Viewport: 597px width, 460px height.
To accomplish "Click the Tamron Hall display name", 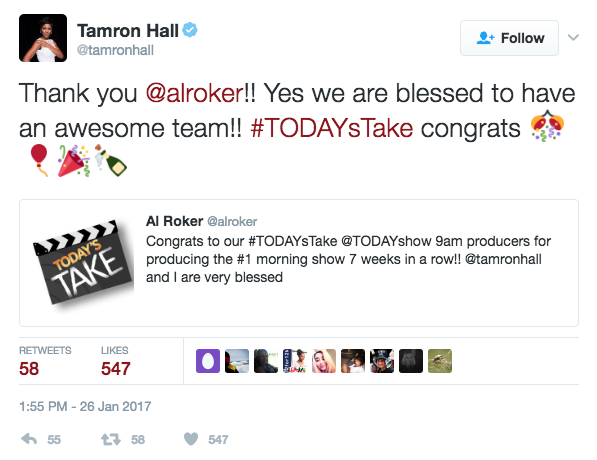I will 128,30.
